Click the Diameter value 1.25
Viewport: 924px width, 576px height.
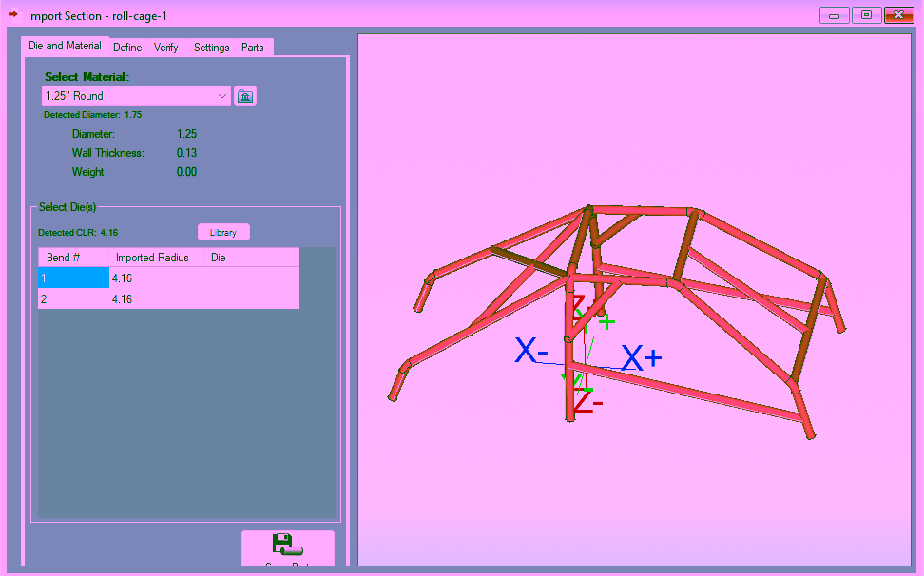[187, 134]
